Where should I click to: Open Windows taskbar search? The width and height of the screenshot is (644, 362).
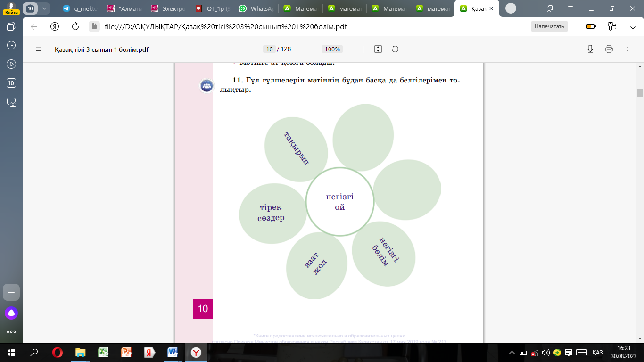(34, 352)
